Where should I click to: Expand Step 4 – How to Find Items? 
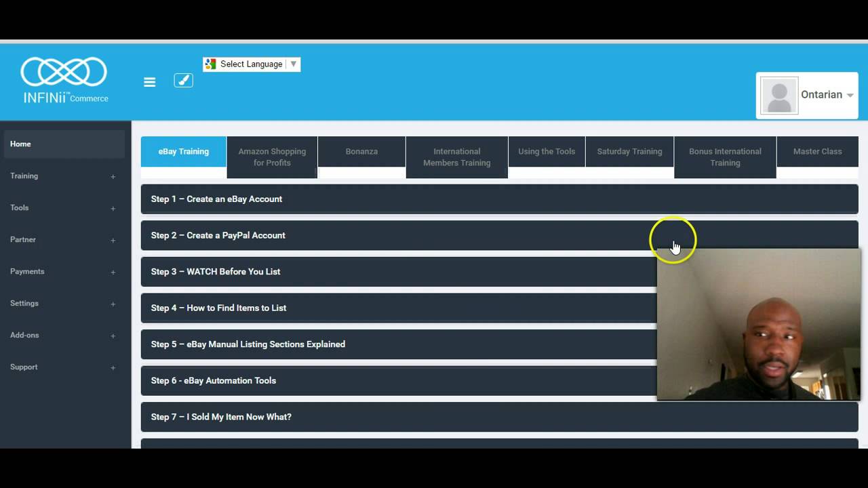(x=399, y=308)
